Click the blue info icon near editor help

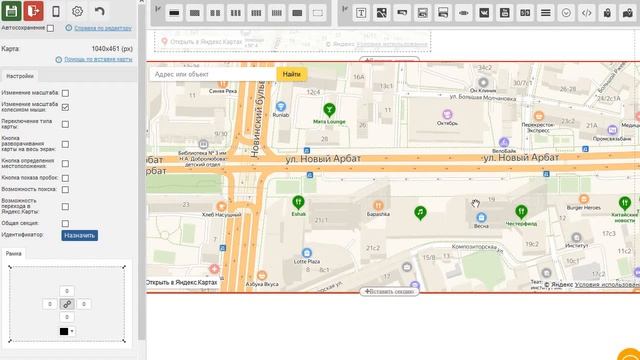point(69,28)
